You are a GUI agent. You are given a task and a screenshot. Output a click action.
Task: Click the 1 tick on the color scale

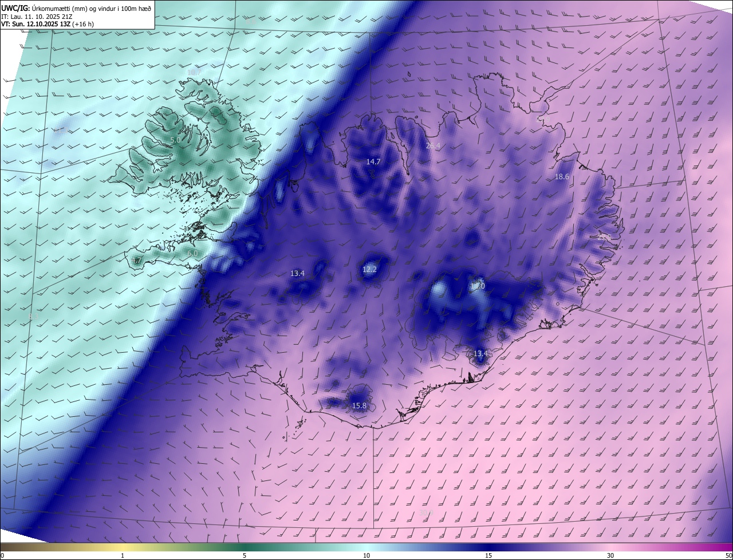pos(123,556)
